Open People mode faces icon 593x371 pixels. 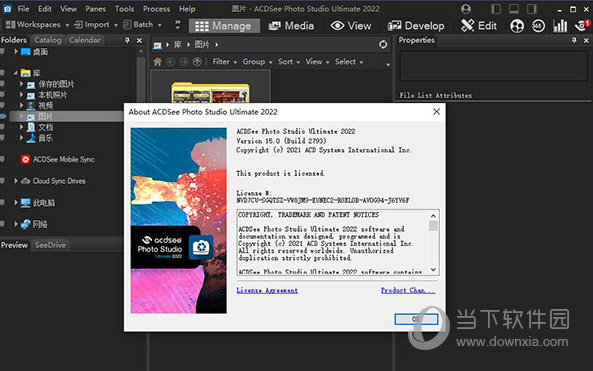click(517, 26)
